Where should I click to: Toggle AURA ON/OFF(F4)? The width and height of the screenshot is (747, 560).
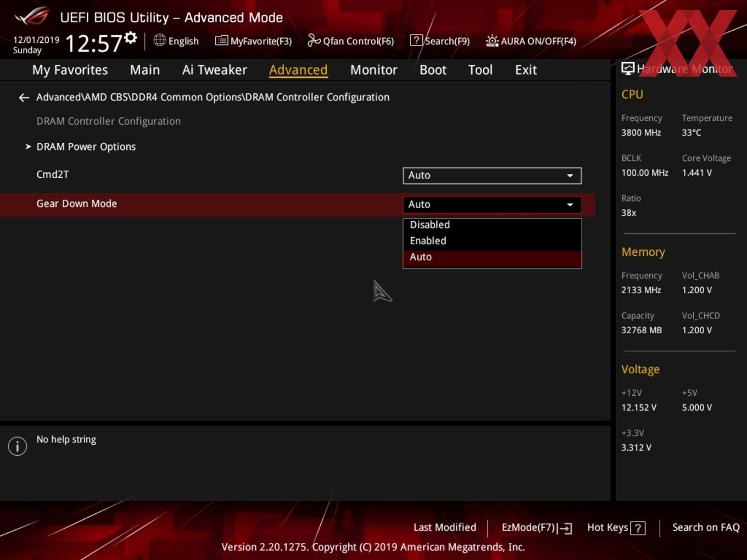pyautogui.click(x=531, y=41)
